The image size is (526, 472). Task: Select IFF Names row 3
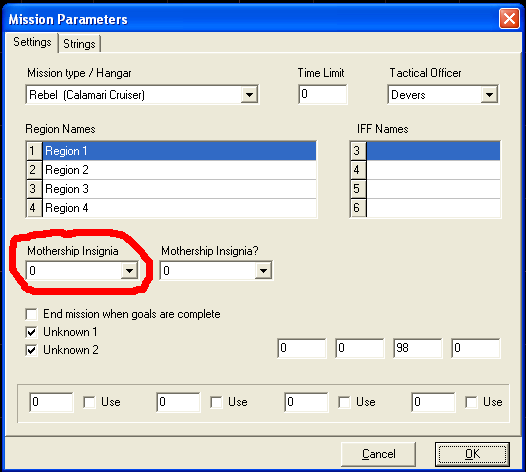pyautogui.click(x=425, y=151)
